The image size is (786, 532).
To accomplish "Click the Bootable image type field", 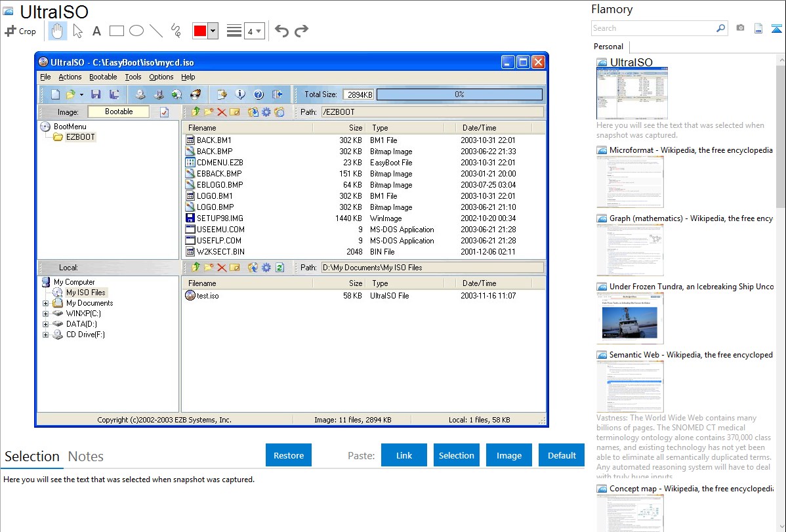I will [x=119, y=112].
